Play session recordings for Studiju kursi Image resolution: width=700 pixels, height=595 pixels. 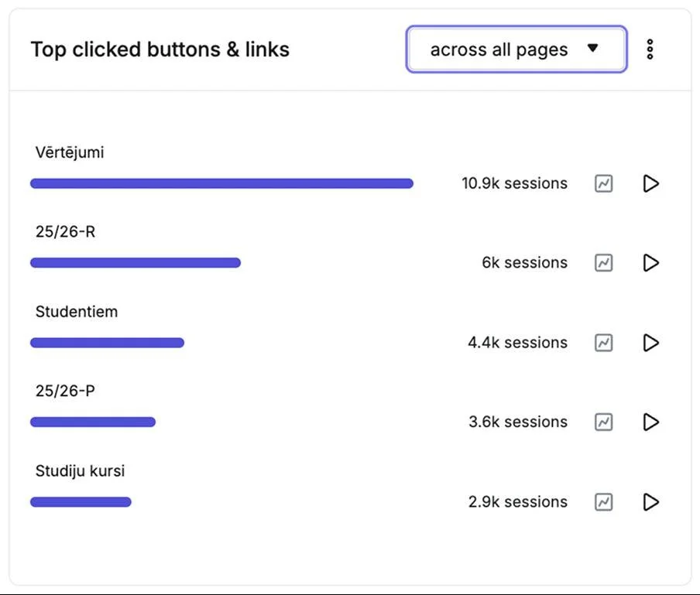(651, 502)
